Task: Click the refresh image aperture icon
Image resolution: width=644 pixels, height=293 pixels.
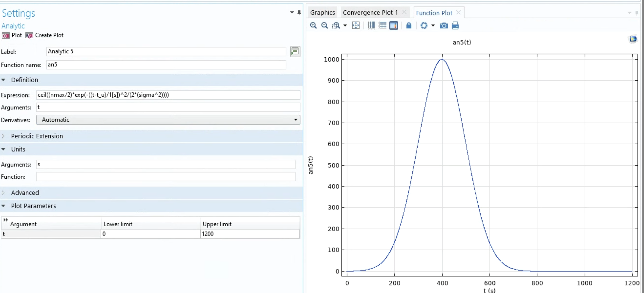Action: point(424,25)
